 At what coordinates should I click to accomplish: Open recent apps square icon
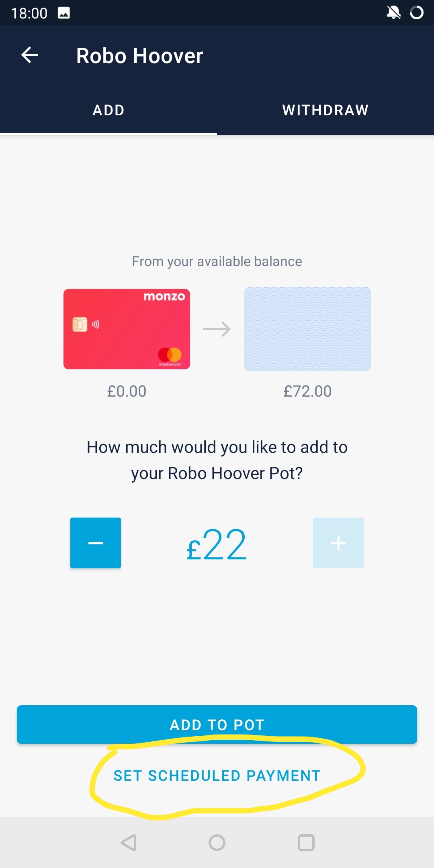(306, 843)
